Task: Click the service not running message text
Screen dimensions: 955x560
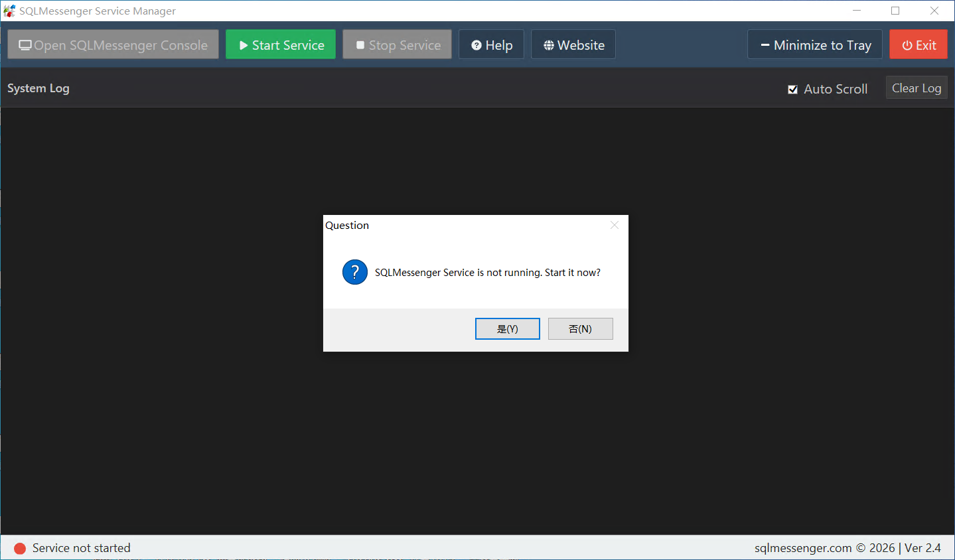Action: pos(488,273)
